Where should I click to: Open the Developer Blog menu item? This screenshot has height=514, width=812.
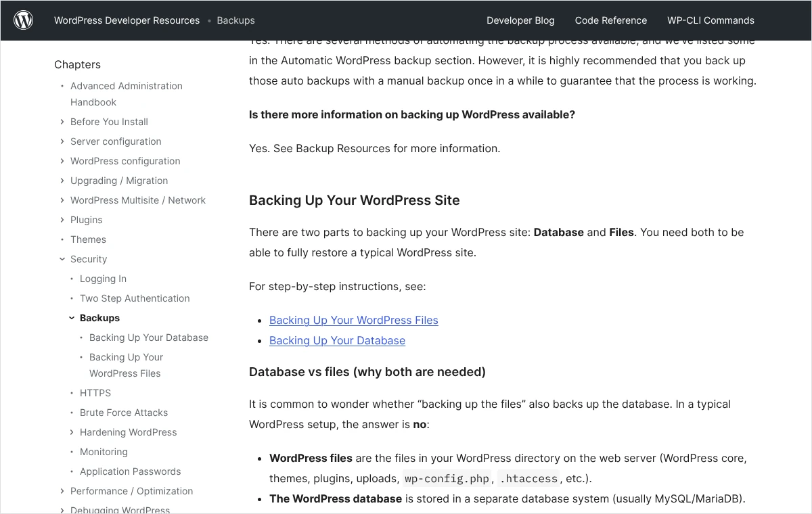(520, 20)
